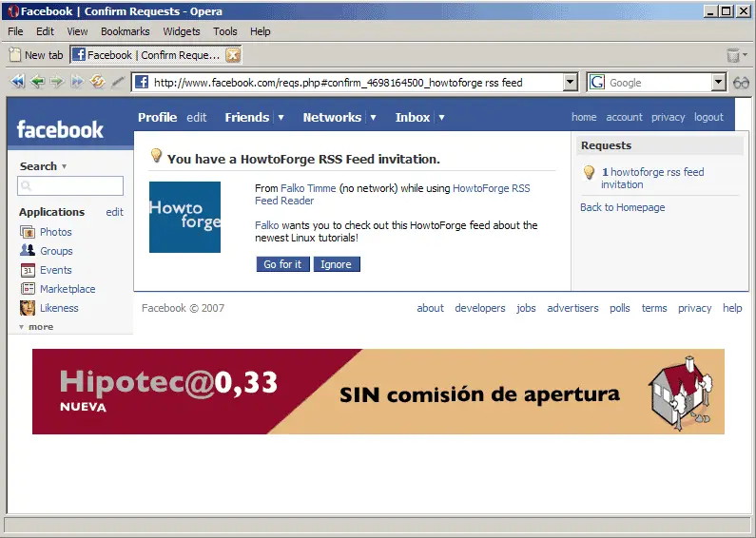Click the account link in the header
The width and height of the screenshot is (756, 538).
coord(624,117)
